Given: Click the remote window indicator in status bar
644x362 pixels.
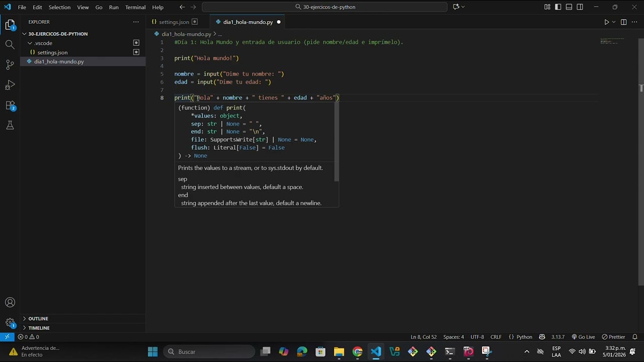Looking at the screenshot, I should pyautogui.click(x=7, y=337).
